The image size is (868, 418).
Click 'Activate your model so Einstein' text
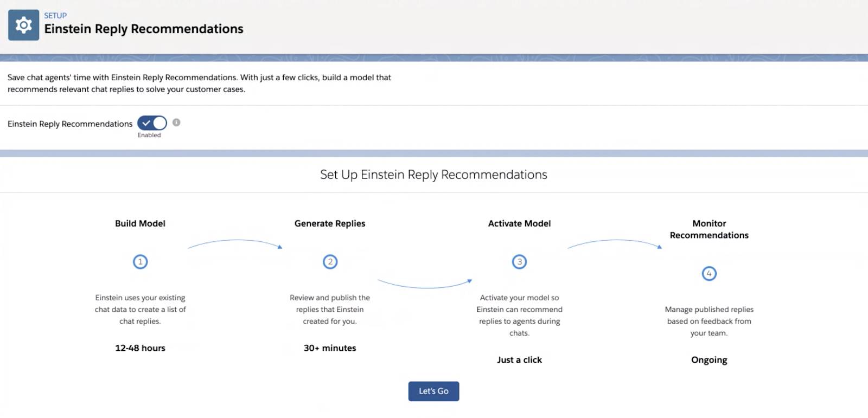(519, 316)
